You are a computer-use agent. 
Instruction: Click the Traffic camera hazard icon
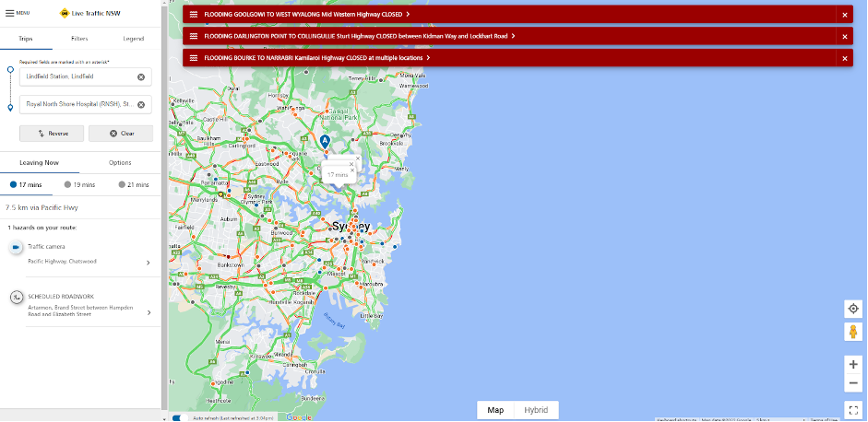pos(16,247)
